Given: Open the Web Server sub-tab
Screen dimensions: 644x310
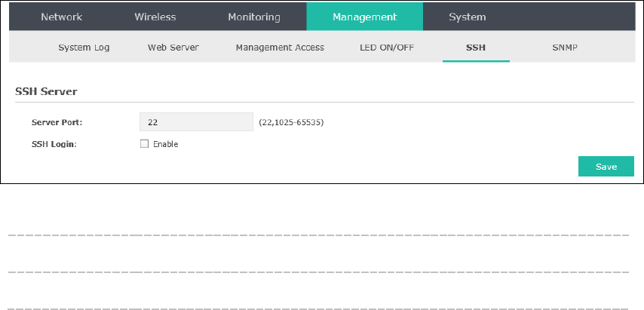Looking at the screenshot, I should (173, 48).
